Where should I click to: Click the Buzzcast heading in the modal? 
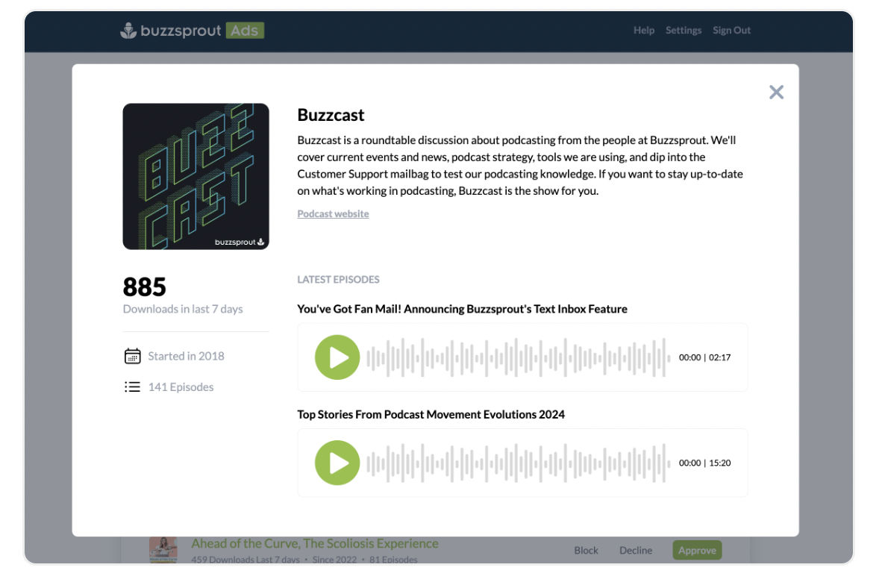(331, 115)
